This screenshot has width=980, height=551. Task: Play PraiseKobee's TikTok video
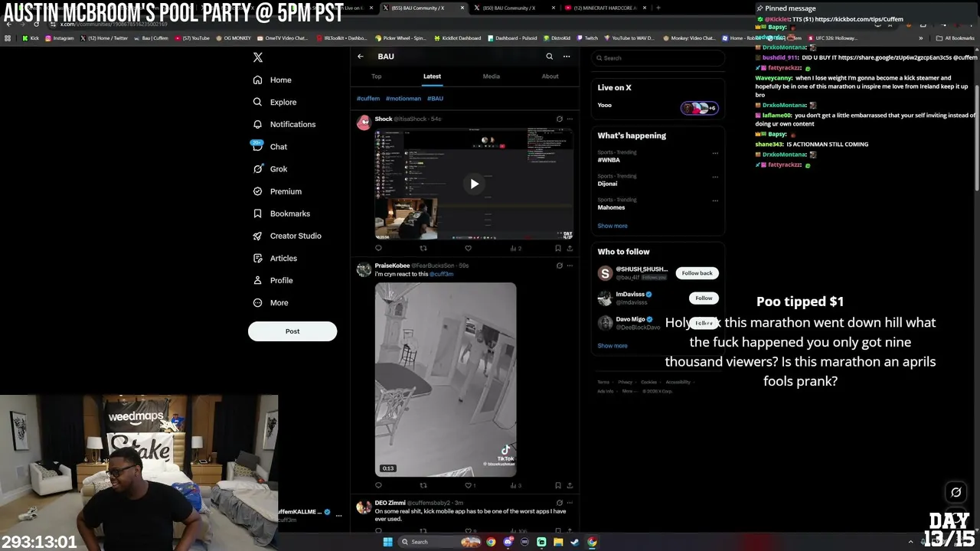click(446, 380)
